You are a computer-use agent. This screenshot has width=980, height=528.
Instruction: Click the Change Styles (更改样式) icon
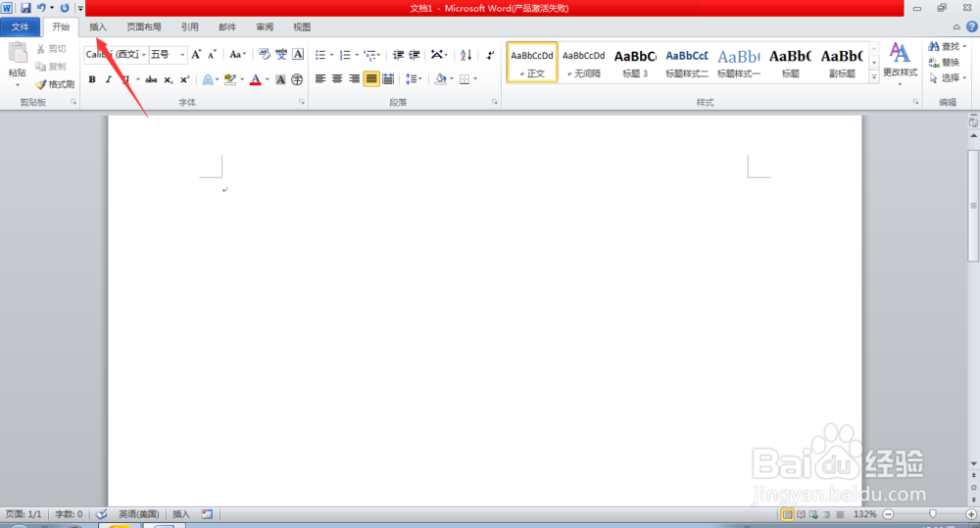[900, 53]
